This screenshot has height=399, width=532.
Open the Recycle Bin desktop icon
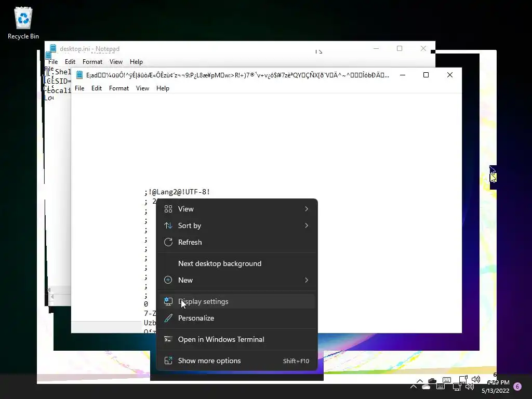tap(23, 23)
